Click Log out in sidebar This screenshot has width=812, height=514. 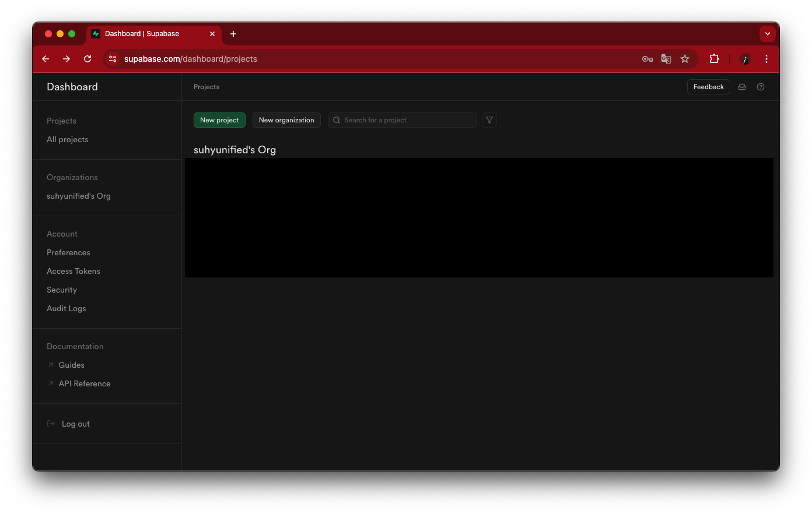(76, 424)
